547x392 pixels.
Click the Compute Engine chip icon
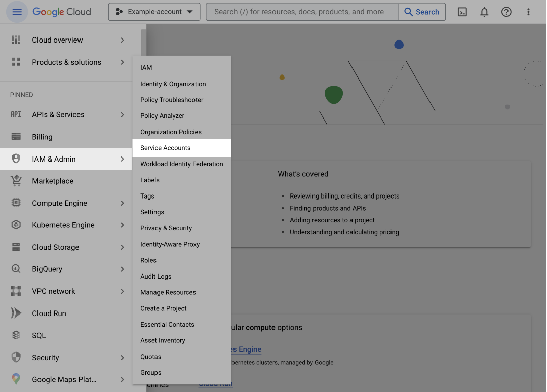pos(16,203)
